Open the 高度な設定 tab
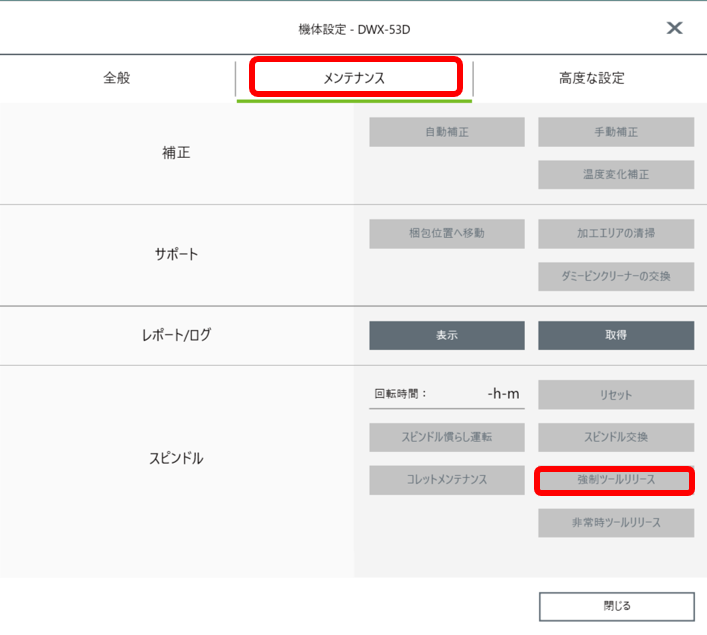The image size is (707, 635). [x=591, y=78]
